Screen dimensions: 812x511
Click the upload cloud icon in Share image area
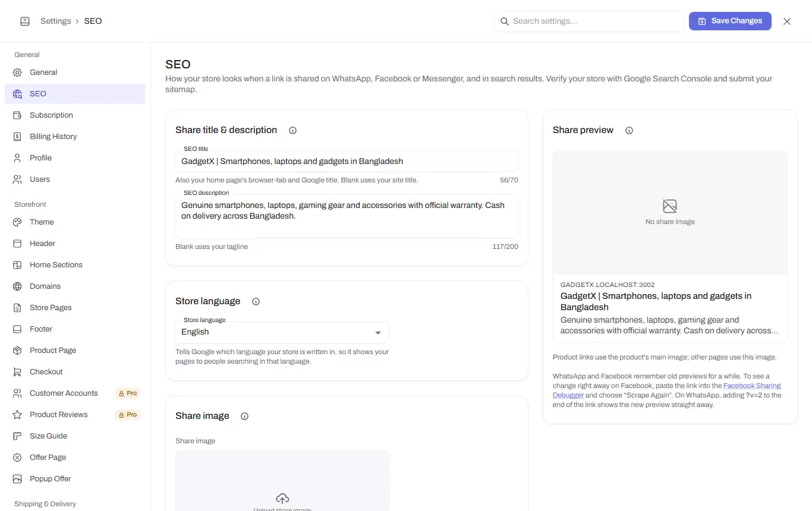click(282, 498)
